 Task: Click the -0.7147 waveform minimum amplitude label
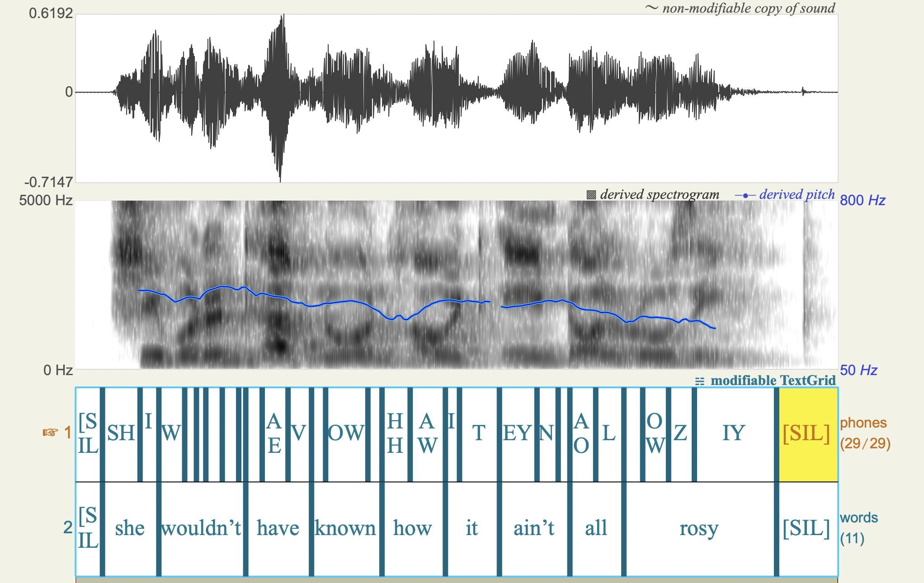[x=48, y=183]
